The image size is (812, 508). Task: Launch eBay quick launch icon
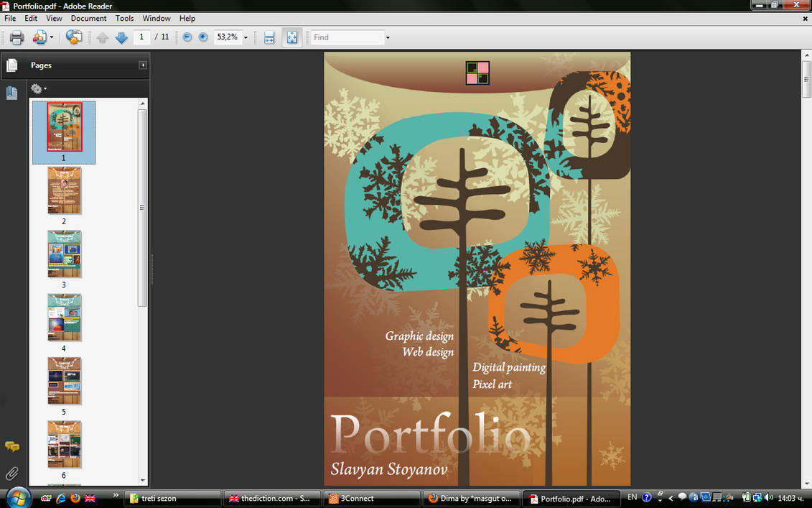point(46,498)
